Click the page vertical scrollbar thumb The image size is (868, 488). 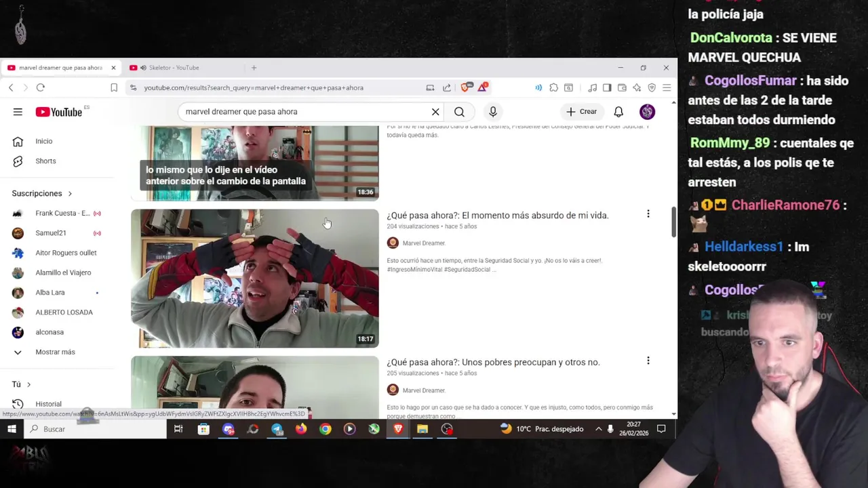tap(673, 222)
